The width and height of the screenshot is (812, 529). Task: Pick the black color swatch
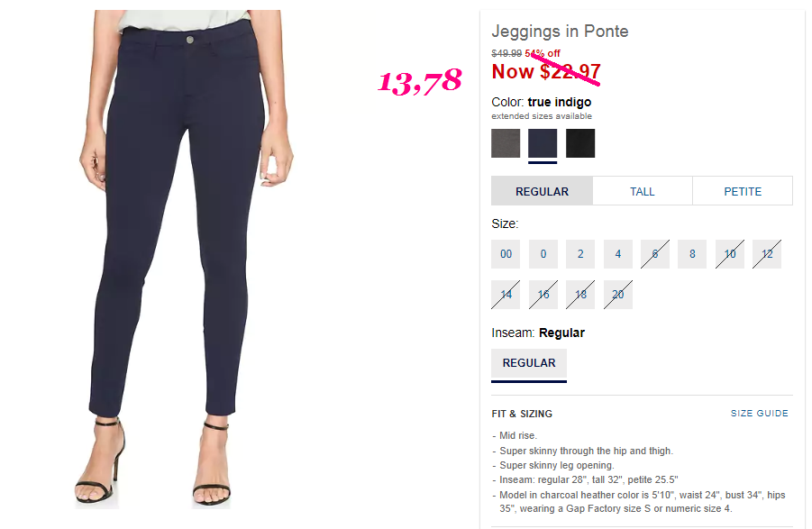[x=580, y=143]
